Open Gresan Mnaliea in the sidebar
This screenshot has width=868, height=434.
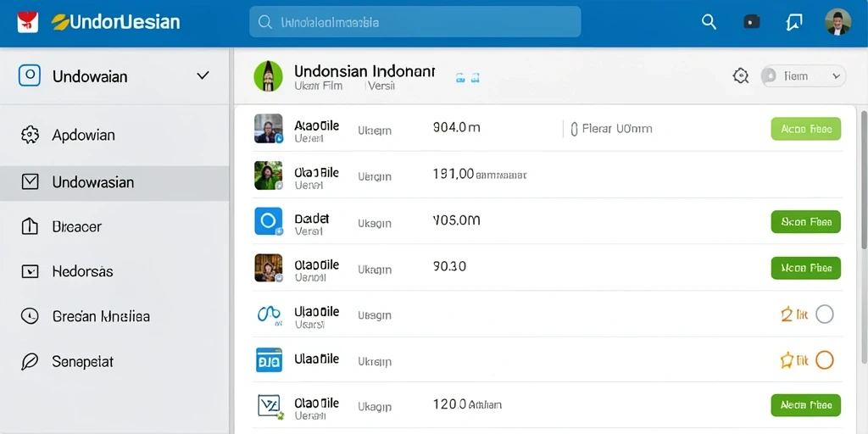click(102, 317)
